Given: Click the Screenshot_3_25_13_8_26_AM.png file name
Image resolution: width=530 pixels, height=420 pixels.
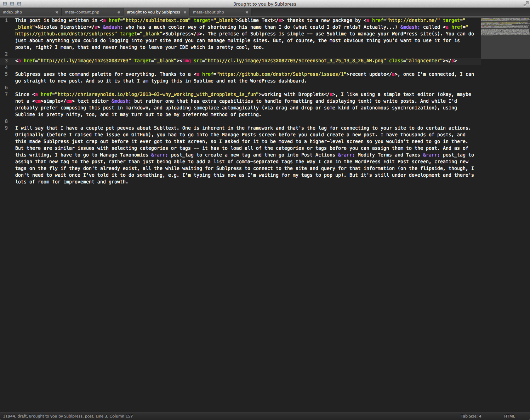Looking at the screenshot, I should [341, 61].
